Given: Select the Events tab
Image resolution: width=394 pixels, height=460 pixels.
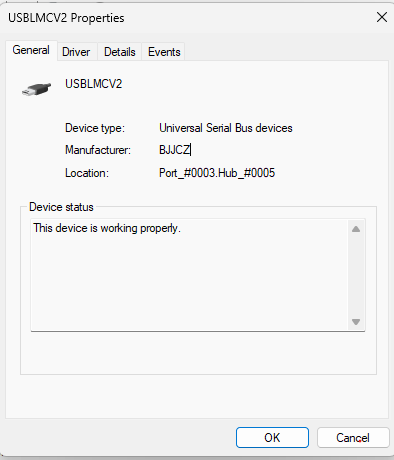Looking at the screenshot, I should click(x=164, y=52).
